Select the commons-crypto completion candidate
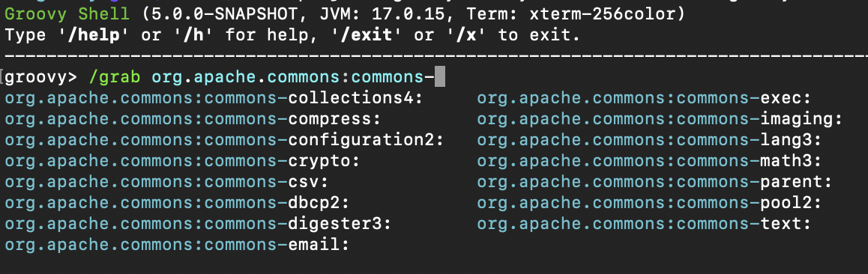Image resolution: width=868 pixels, height=274 pixels. [182, 161]
